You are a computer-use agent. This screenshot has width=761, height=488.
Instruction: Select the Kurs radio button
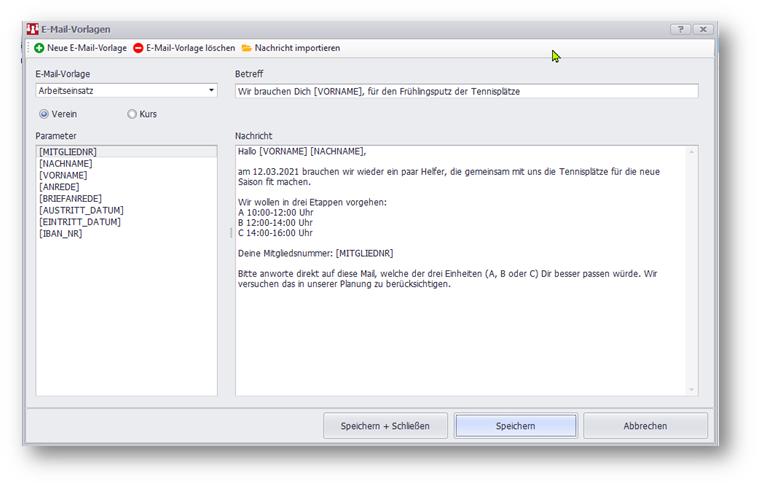[x=132, y=114]
